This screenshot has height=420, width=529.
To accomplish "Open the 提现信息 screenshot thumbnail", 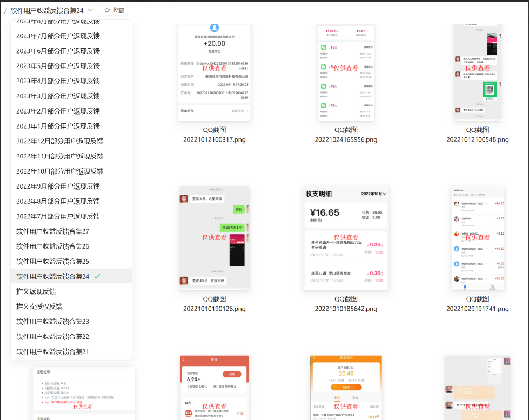I will click(x=84, y=393).
